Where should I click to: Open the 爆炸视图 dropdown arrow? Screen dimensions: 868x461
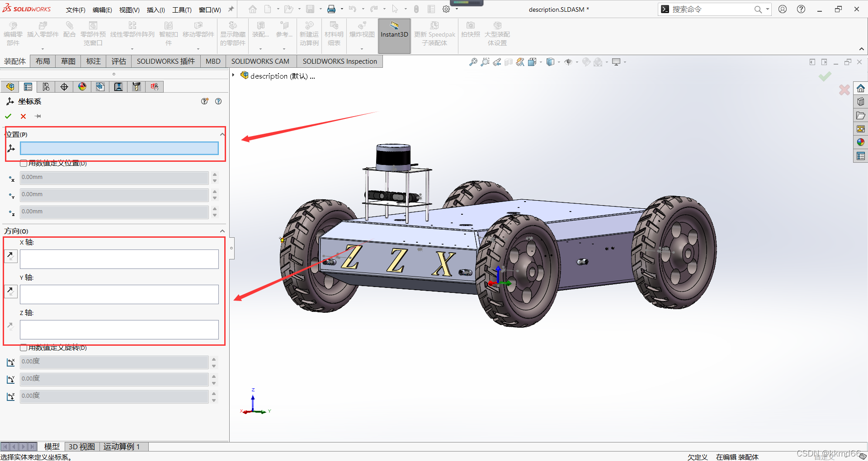click(x=362, y=49)
